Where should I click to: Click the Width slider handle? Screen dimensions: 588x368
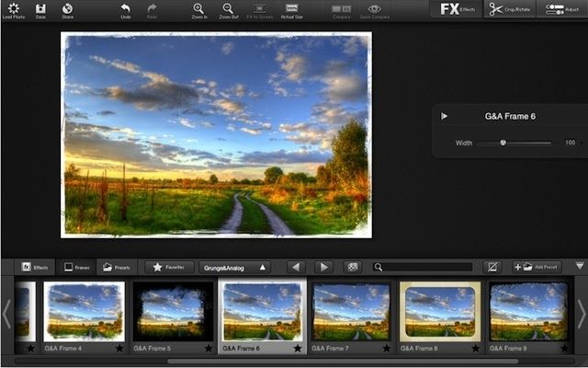pos(503,143)
